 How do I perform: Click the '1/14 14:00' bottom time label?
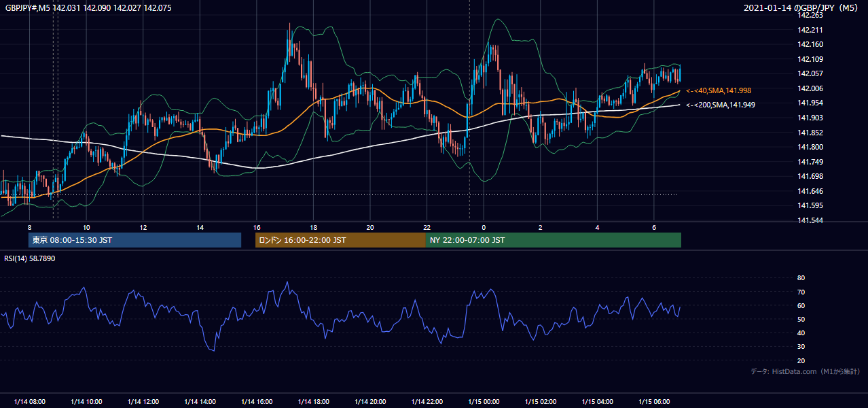point(200,402)
